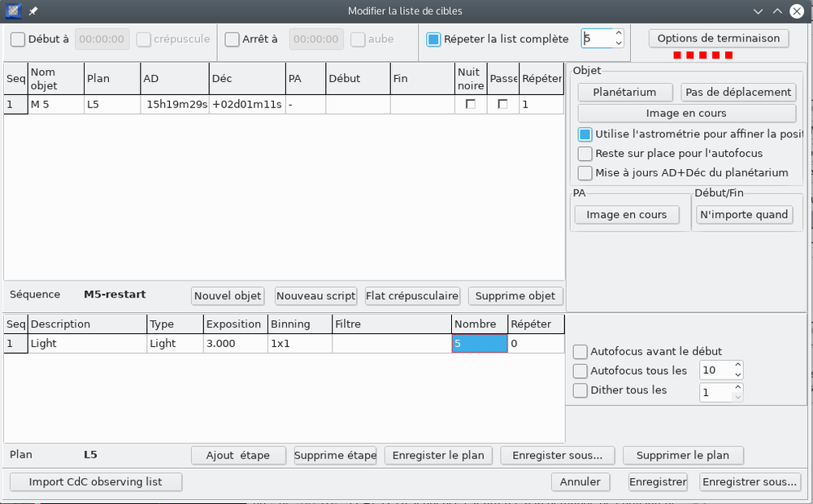Click plan Enregister sous... button
The width and height of the screenshot is (813, 504).
tap(558, 456)
